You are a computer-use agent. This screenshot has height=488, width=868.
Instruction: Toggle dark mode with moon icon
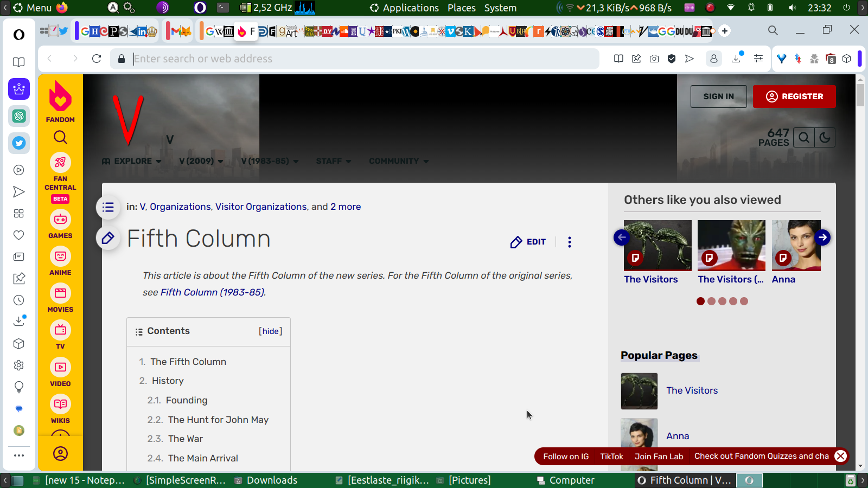[x=825, y=138]
